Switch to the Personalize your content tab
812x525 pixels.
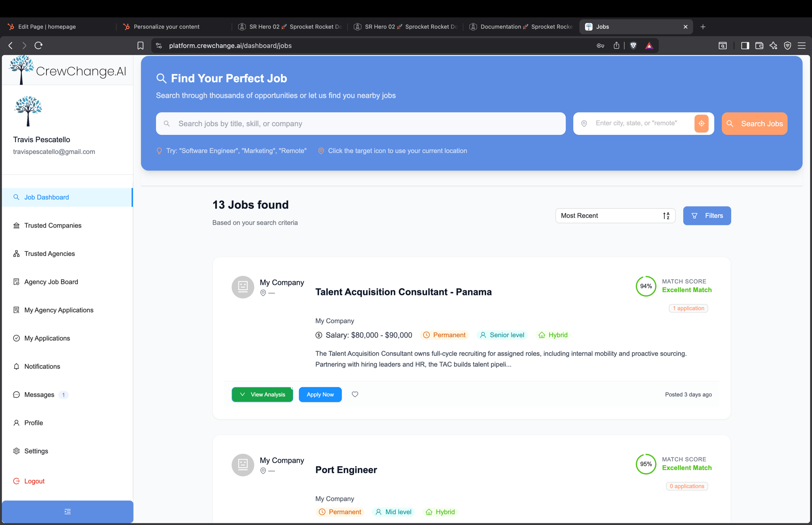[x=166, y=27]
